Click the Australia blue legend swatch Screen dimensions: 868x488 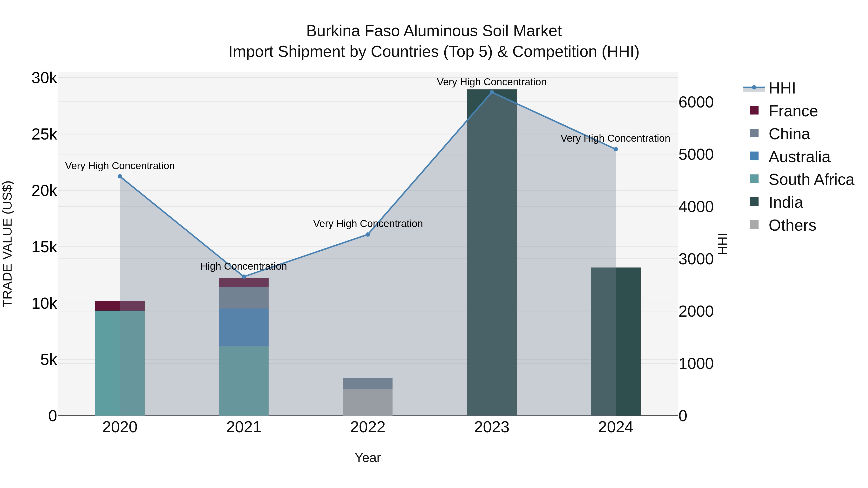pyautogui.click(x=754, y=156)
